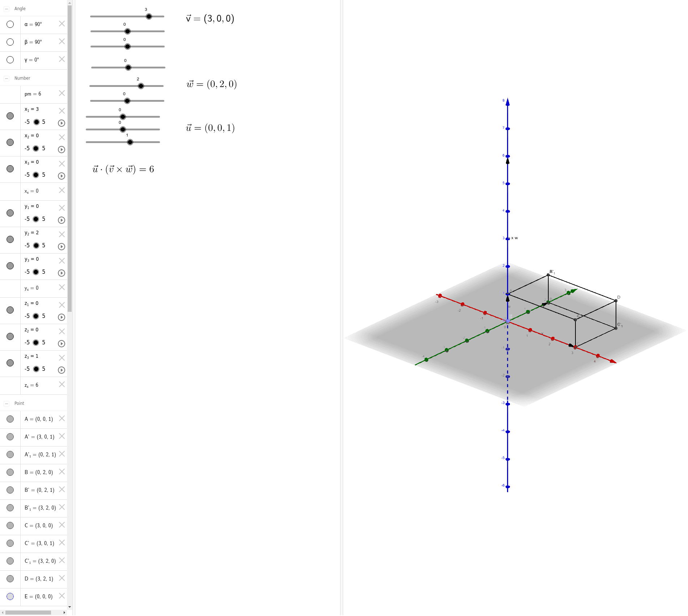Start animation for the y₂ slider
The width and height of the screenshot is (688, 616).
(61, 246)
